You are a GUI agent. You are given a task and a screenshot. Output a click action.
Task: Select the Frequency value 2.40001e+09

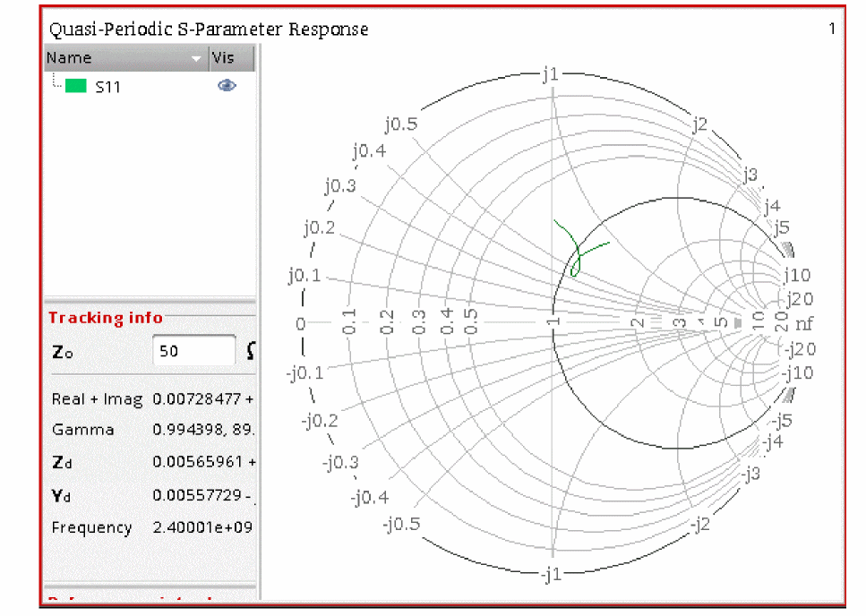click(x=202, y=527)
